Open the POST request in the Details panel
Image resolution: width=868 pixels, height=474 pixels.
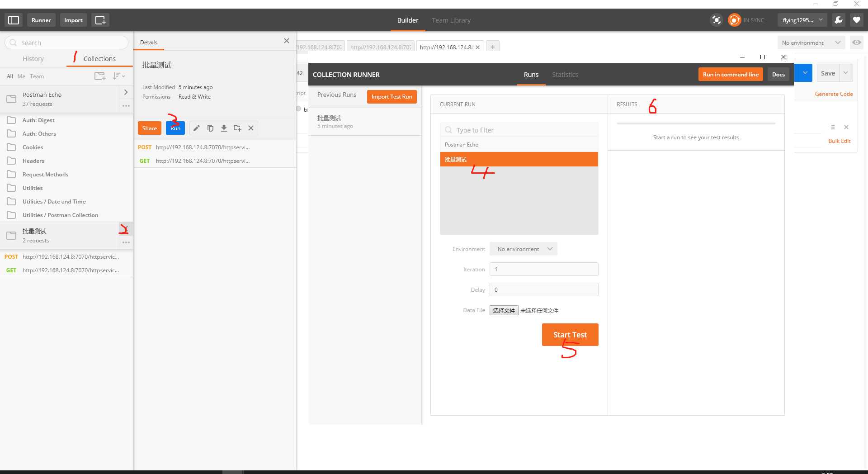tap(215, 147)
